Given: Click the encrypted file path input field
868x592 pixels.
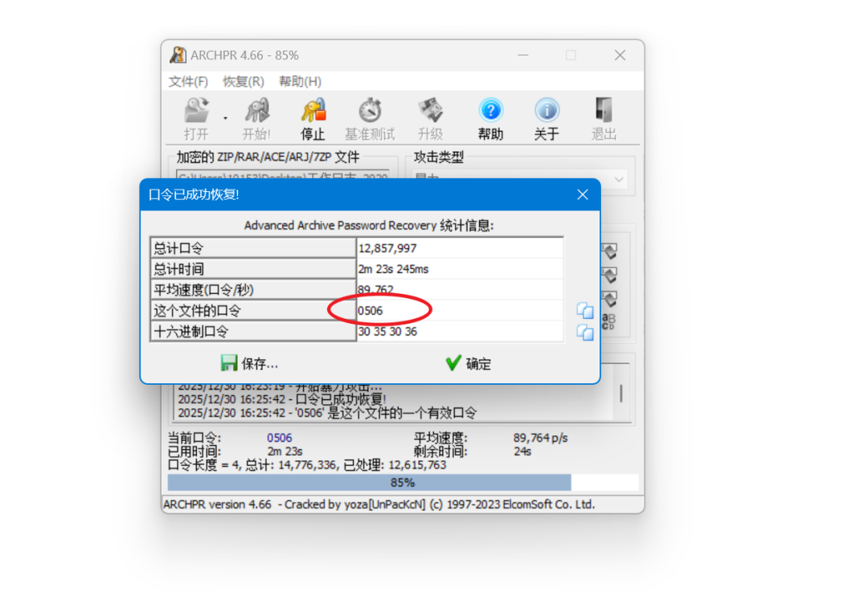Looking at the screenshot, I should (x=282, y=175).
